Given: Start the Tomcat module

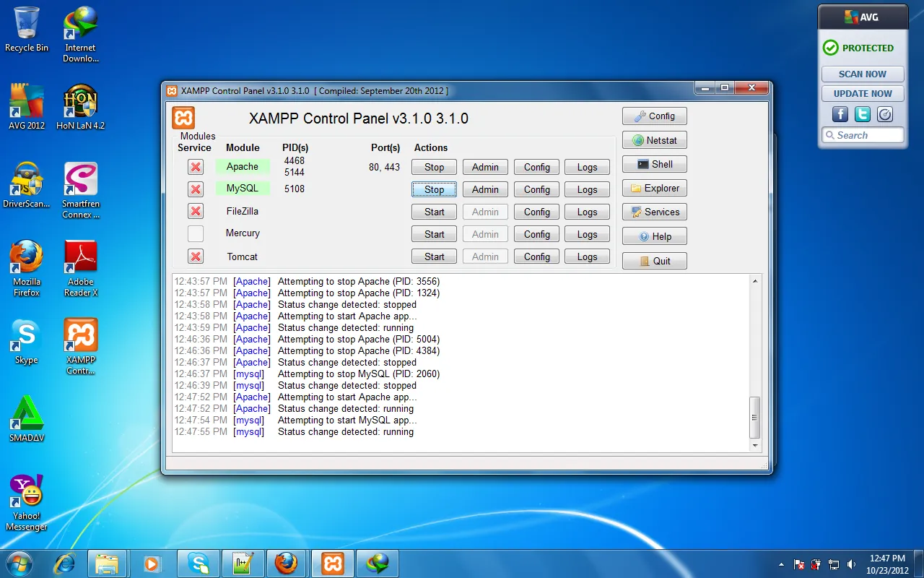Looking at the screenshot, I should pos(434,256).
